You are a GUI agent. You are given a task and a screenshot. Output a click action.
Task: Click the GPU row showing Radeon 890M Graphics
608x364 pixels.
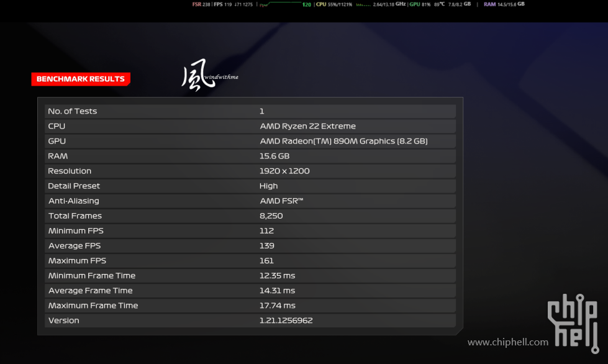[250, 141]
